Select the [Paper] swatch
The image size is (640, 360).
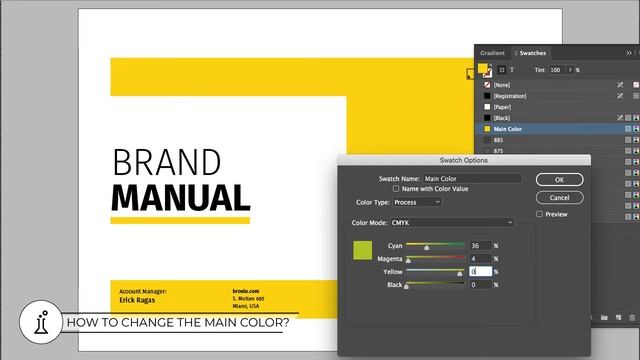[x=558, y=107]
